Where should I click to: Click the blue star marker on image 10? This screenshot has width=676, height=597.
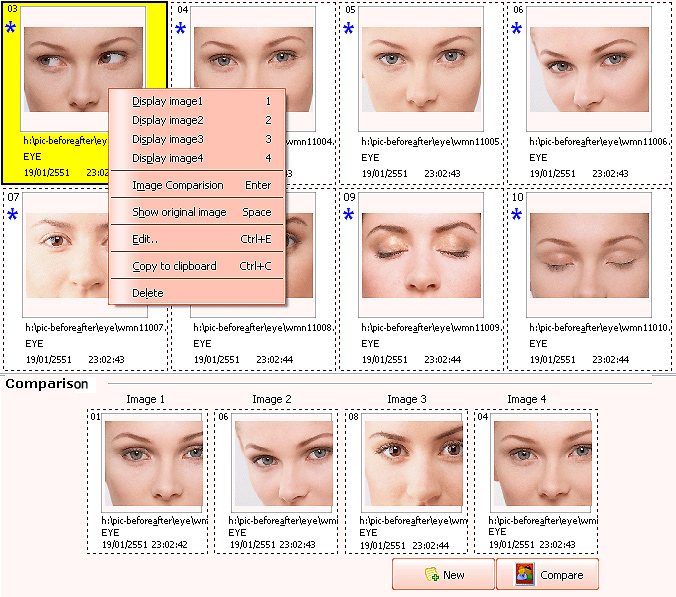[516, 214]
